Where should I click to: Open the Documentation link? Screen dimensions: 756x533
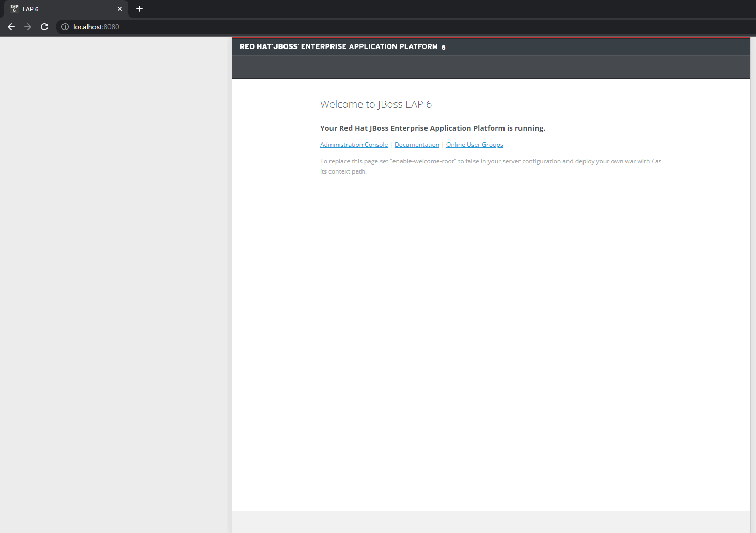click(x=417, y=145)
